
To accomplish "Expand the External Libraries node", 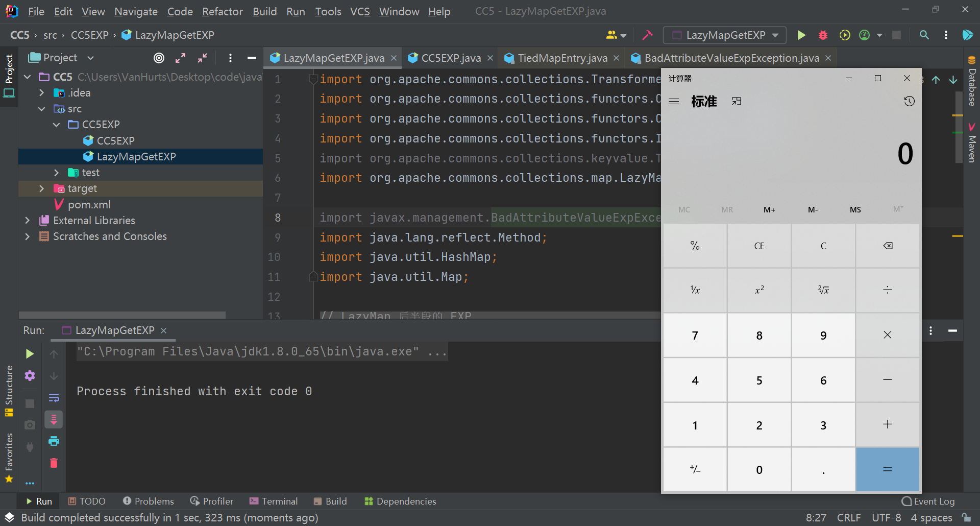I will [28, 220].
